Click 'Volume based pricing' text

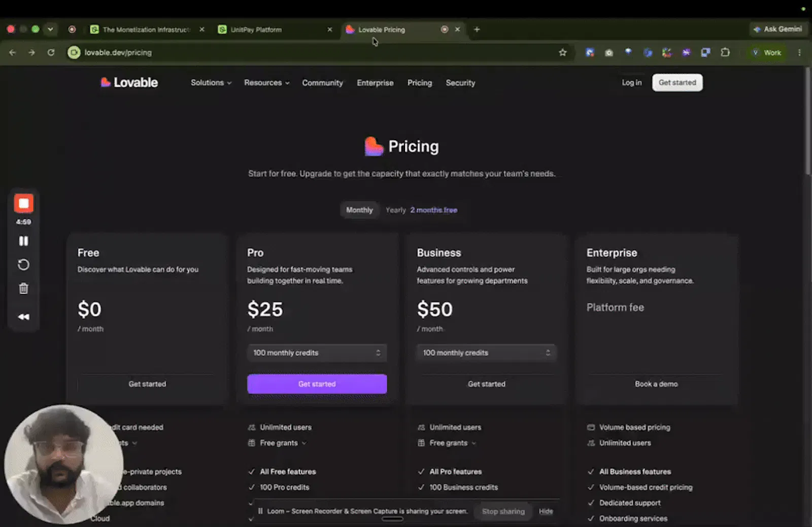[635, 427]
